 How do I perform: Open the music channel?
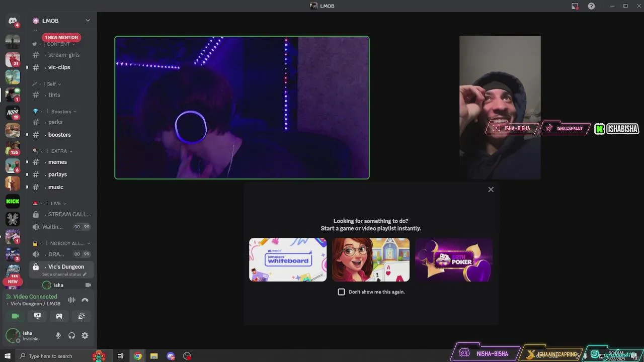tap(61, 187)
